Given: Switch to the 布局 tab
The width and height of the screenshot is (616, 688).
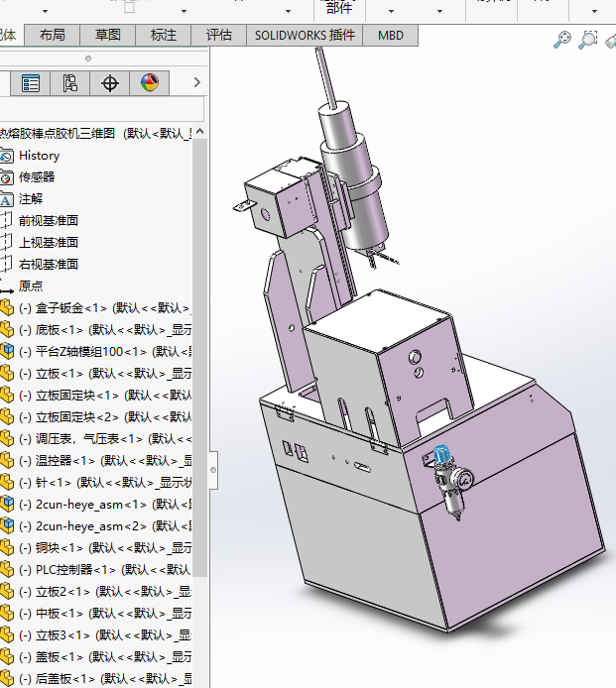Looking at the screenshot, I should tap(53, 35).
